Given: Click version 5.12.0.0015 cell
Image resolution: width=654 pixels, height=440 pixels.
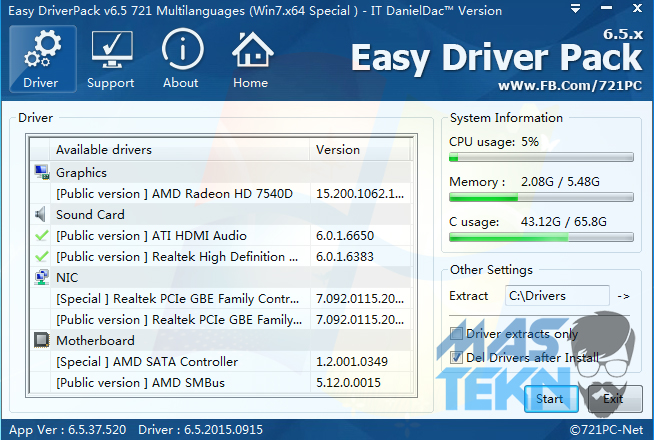Looking at the screenshot, I should [x=360, y=382].
